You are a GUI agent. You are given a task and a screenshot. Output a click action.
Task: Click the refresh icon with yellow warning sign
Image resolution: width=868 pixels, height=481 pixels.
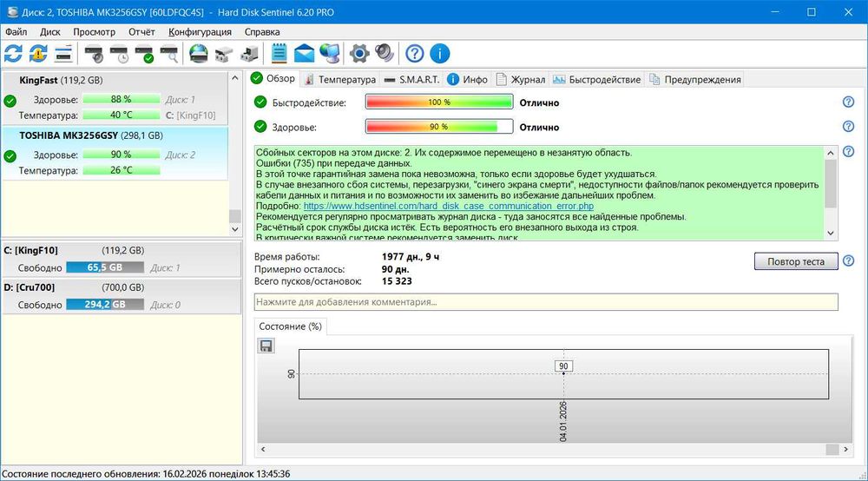coord(38,54)
